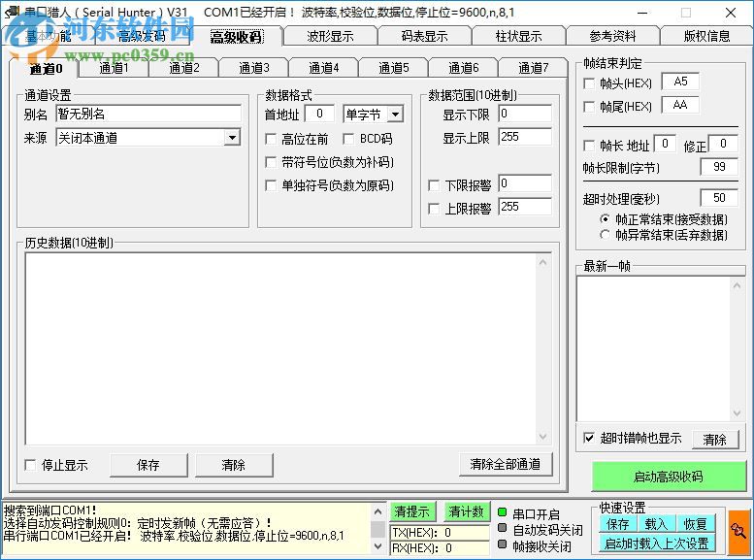Click 保存 in 快速设置 group
Image resolution: width=754 pixels, height=560 pixels.
click(618, 524)
